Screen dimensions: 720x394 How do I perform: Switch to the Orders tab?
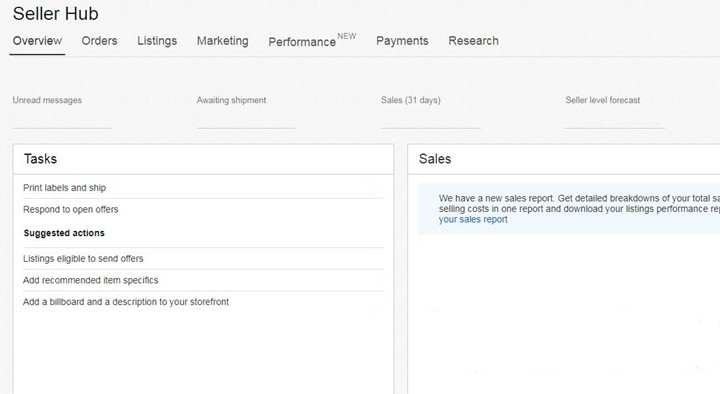pos(99,41)
